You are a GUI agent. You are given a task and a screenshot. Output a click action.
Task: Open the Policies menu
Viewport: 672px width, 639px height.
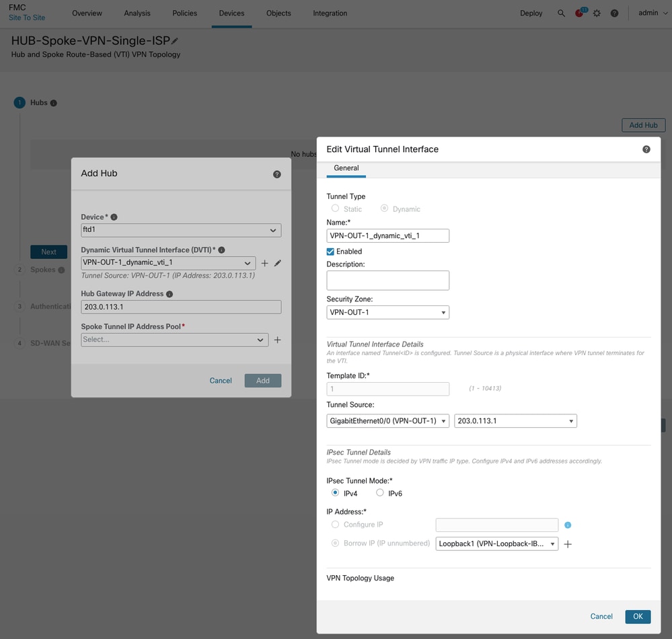tap(185, 13)
